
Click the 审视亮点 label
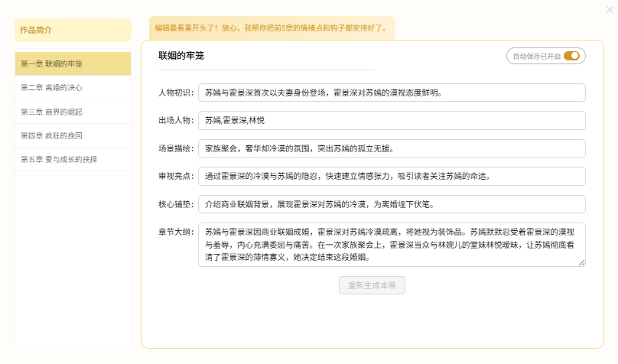[x=176, y=177]
